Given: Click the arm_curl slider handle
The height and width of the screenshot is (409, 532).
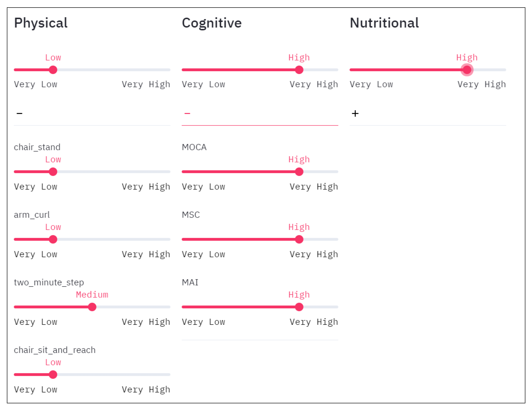Looking at the screenshot, I should pyautogui.click(x=53, y=239).
